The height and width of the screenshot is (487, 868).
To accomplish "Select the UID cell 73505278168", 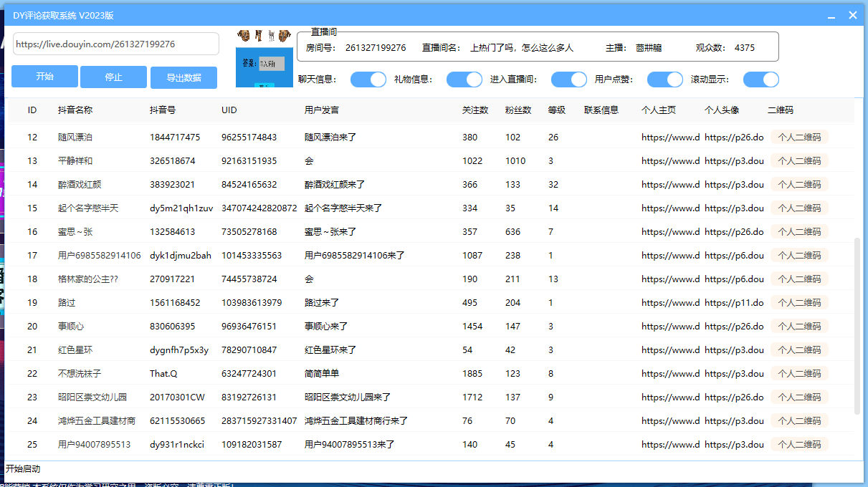I will 249,231.
